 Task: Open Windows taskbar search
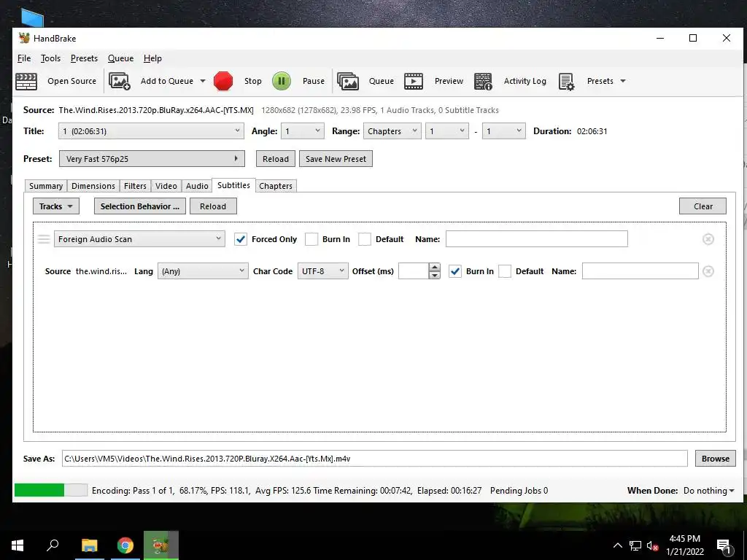[53, 545]
